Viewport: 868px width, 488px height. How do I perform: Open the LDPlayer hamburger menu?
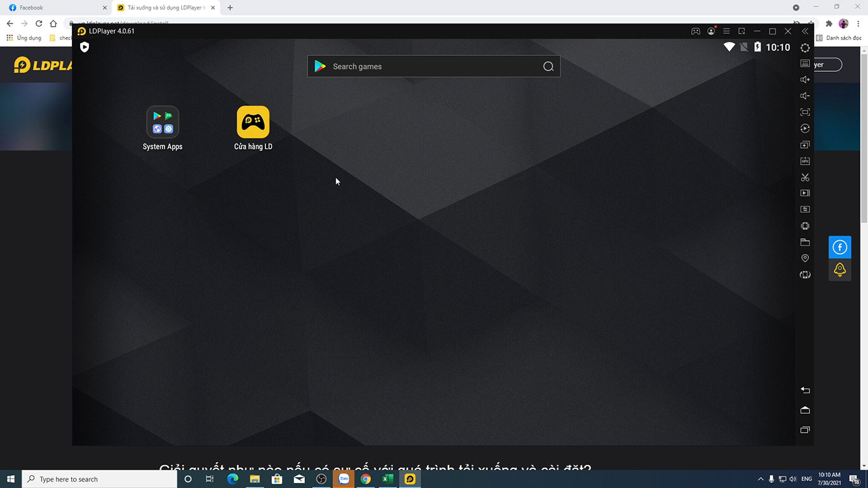pos(726,31)
